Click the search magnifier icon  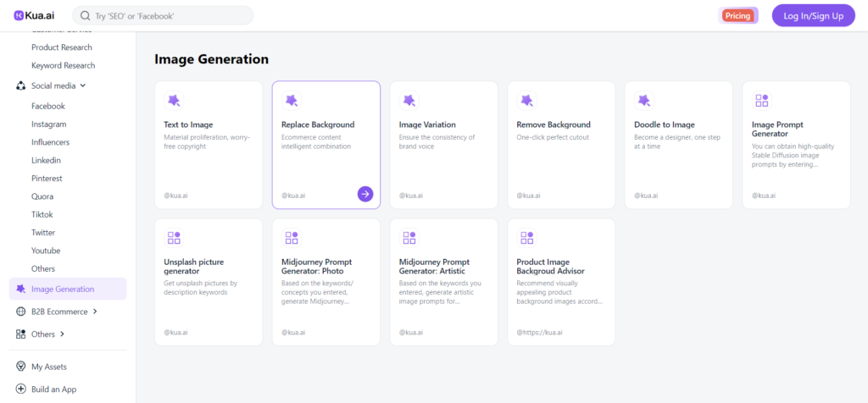pyautogui.click(x=86, y=16)
